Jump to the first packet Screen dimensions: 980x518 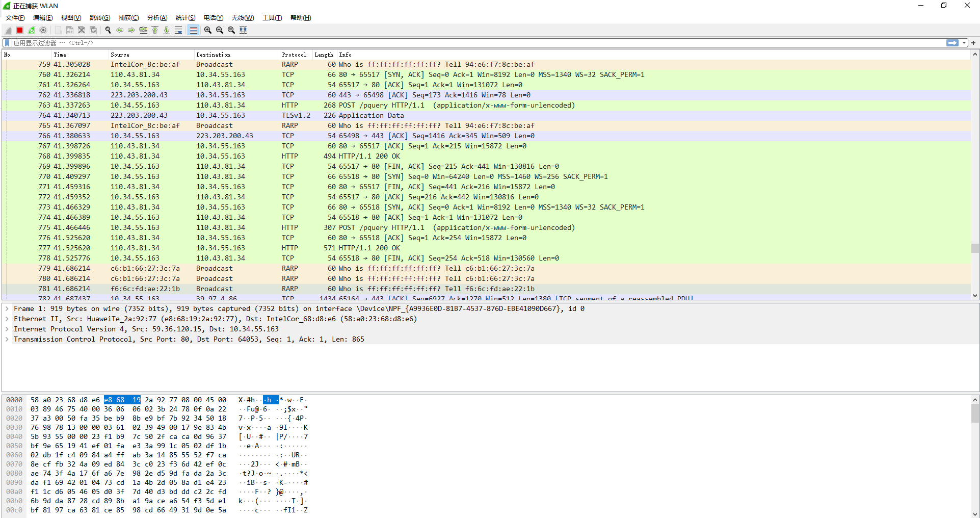(155, 30)
